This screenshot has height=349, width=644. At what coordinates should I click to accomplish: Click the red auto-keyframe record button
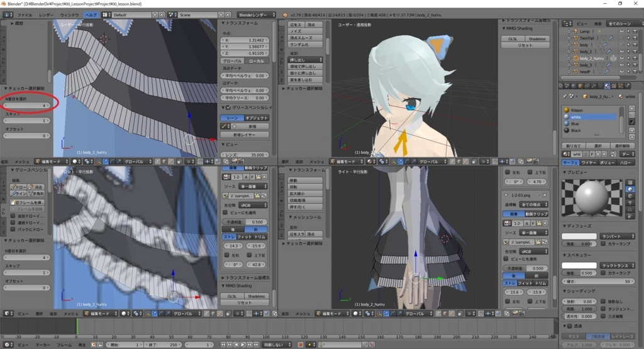[300, 345]
